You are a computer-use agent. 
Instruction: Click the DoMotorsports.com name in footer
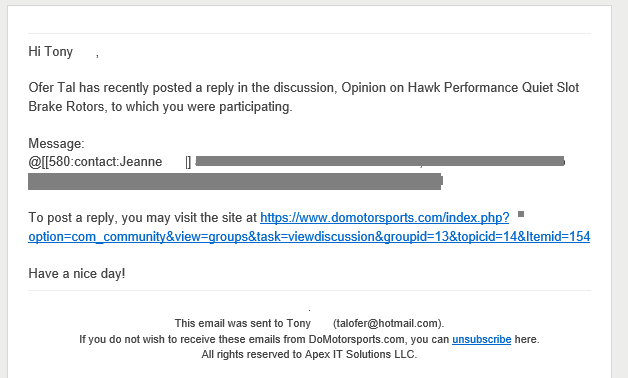point(356,339)
